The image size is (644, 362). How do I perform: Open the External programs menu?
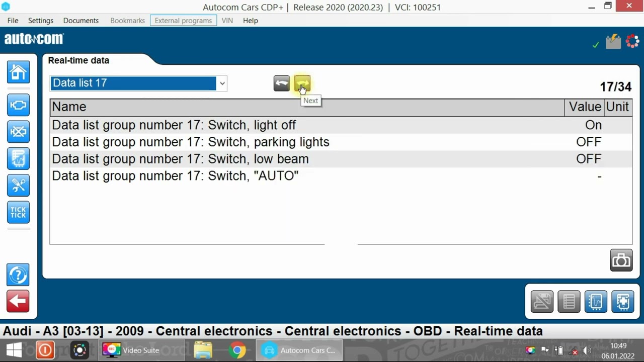coord(183,21)
